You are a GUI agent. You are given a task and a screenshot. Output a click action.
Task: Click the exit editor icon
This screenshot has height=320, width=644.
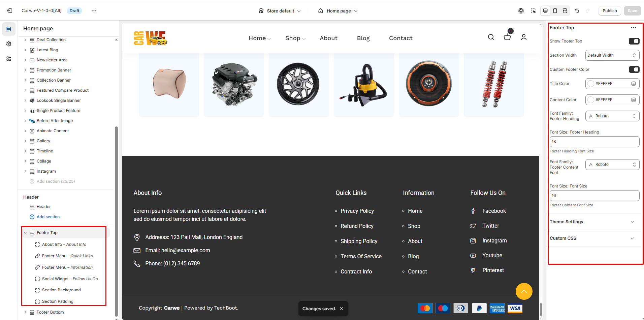(x=9, y=11)
